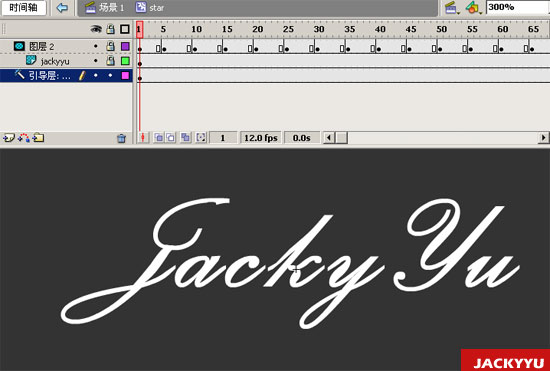Click the Insert Layer icon
This screenshot has width=550, height=371.
tap(8, 138)
